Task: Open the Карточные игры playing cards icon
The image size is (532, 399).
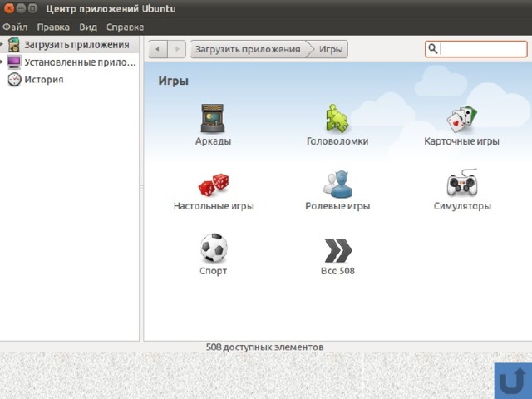Action: (x=462, y=119)
